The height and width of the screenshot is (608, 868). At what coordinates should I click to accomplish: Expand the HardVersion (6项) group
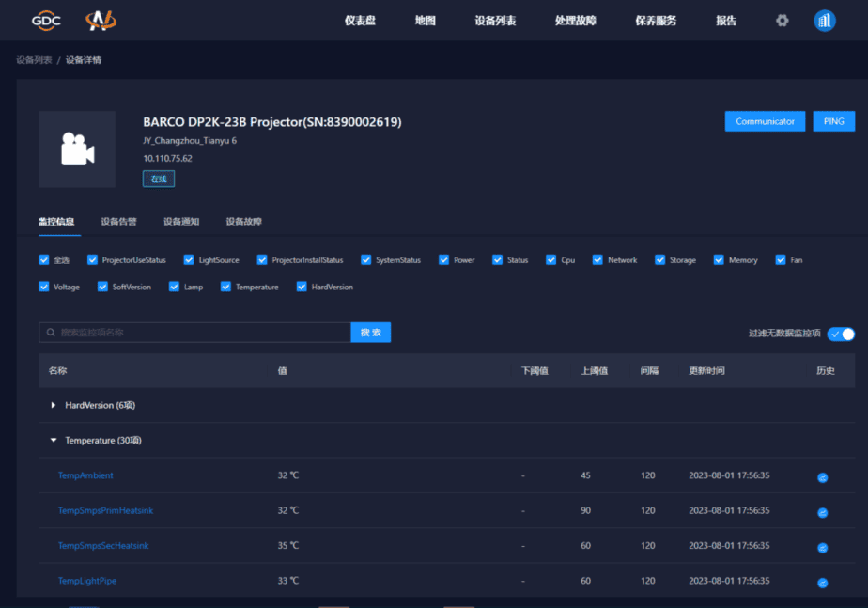(54, 405)
